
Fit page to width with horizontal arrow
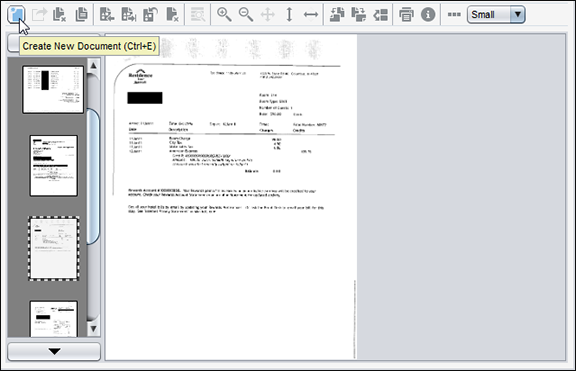coord(311,15)
